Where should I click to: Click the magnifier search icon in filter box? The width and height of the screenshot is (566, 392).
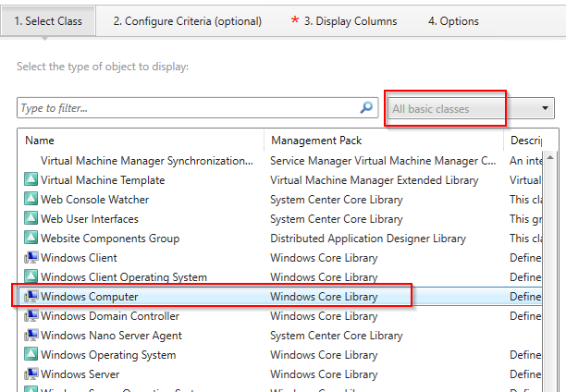click(366, 107)
